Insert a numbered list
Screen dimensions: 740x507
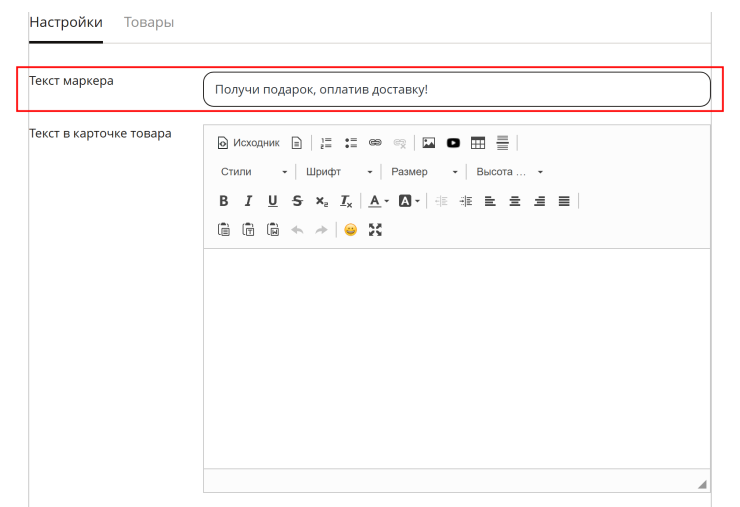coord(326,143)
